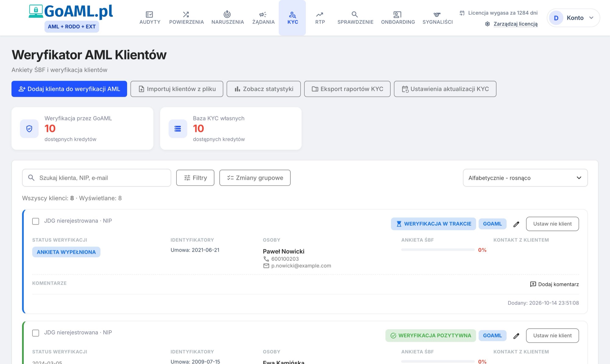
Task: Click the calendar icon beside license expiry
Action: click(x=462, y=13)
